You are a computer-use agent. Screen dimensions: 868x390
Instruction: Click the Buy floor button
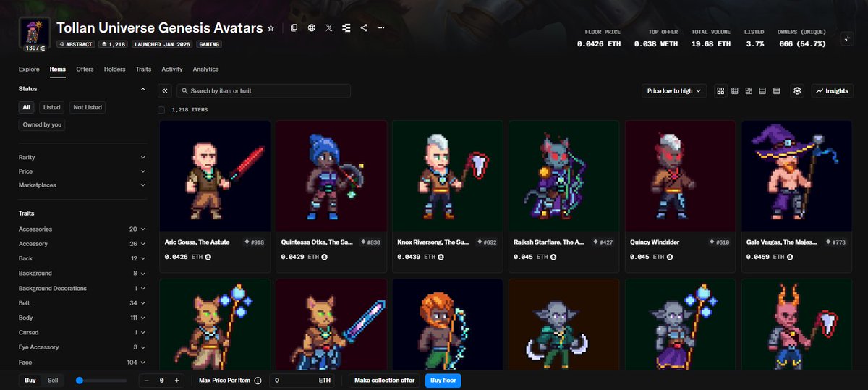[443, 380]
